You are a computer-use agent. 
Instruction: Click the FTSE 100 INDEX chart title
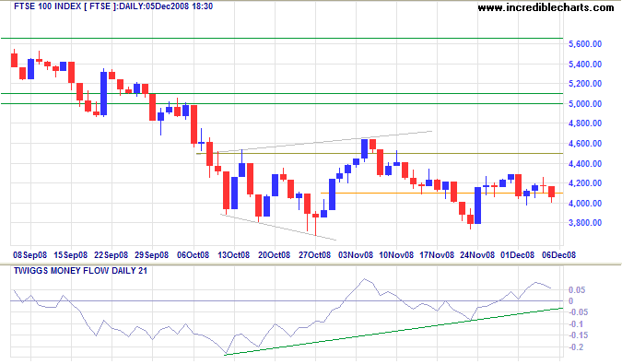(x=113, y=6)
